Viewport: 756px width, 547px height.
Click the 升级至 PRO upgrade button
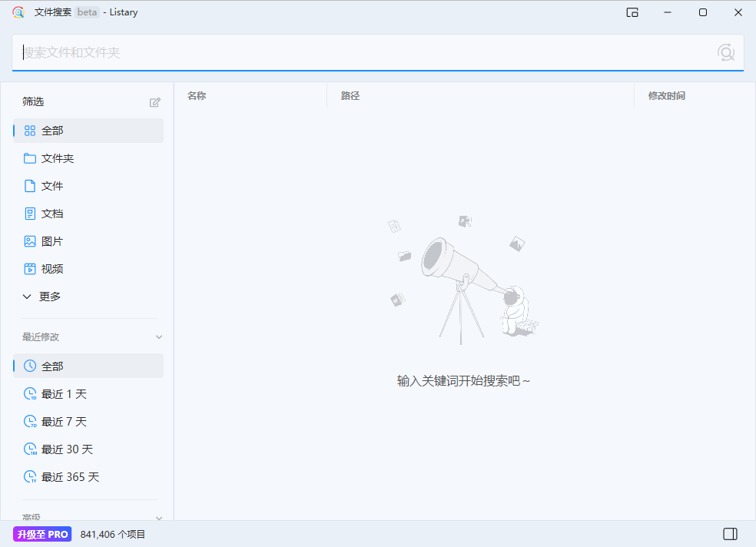click(x=42, y=533)
